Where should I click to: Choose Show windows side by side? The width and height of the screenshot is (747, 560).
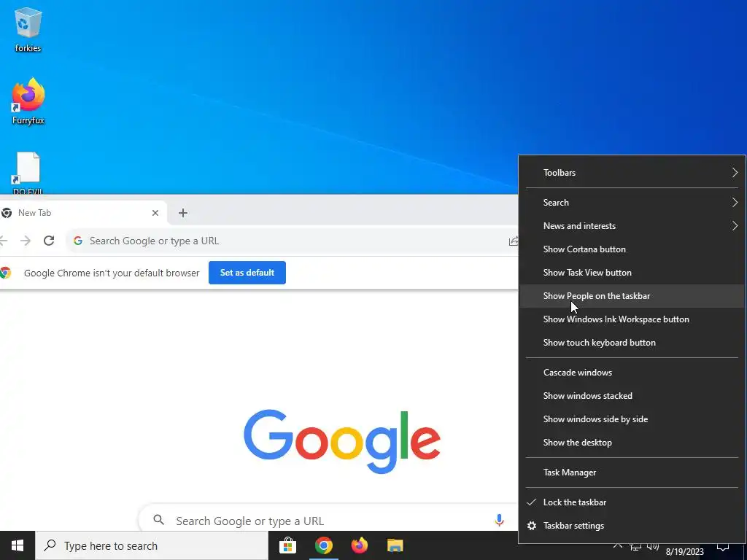pos(632,419)
